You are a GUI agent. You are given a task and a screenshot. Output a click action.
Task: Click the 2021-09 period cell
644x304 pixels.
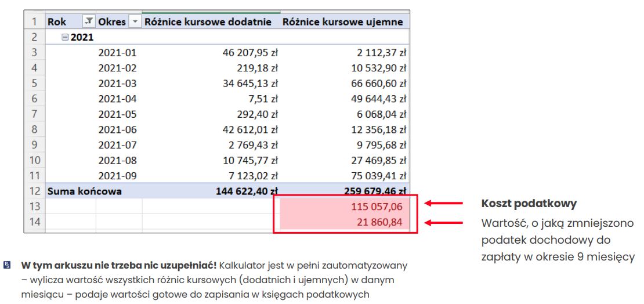tap(117, 175)
